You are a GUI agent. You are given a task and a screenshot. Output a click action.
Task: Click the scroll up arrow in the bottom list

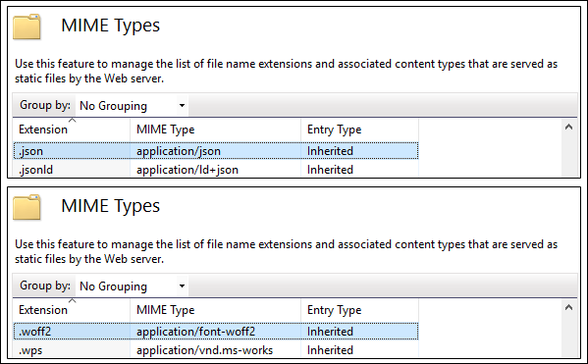point(568,308)
